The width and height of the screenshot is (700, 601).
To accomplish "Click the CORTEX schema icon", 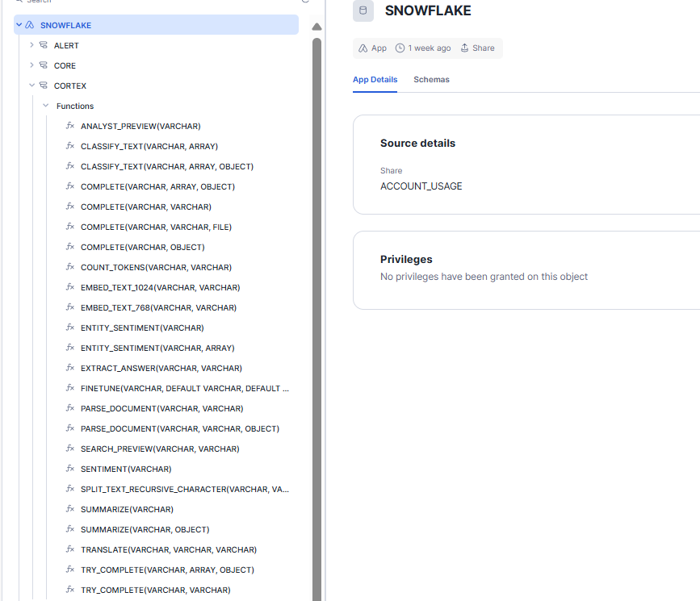I will (44, 86).
